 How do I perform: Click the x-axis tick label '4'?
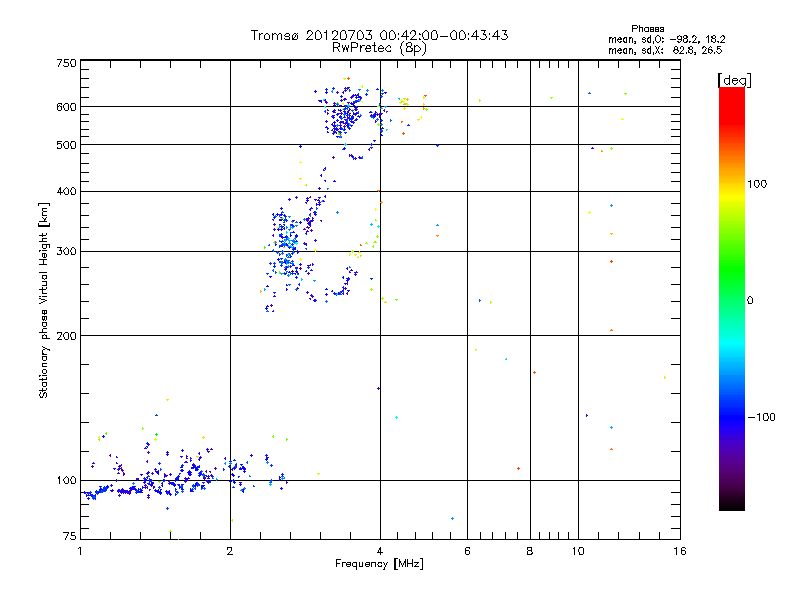pos(380,551)
